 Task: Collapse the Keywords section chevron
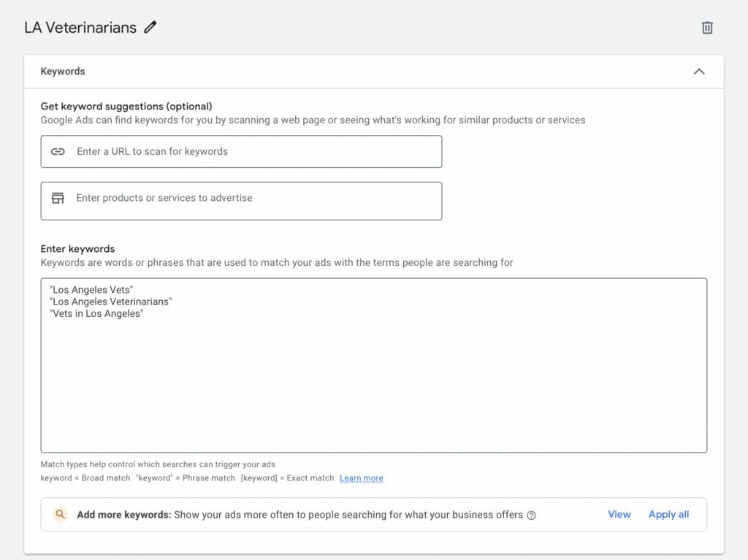tap(699, 72)
